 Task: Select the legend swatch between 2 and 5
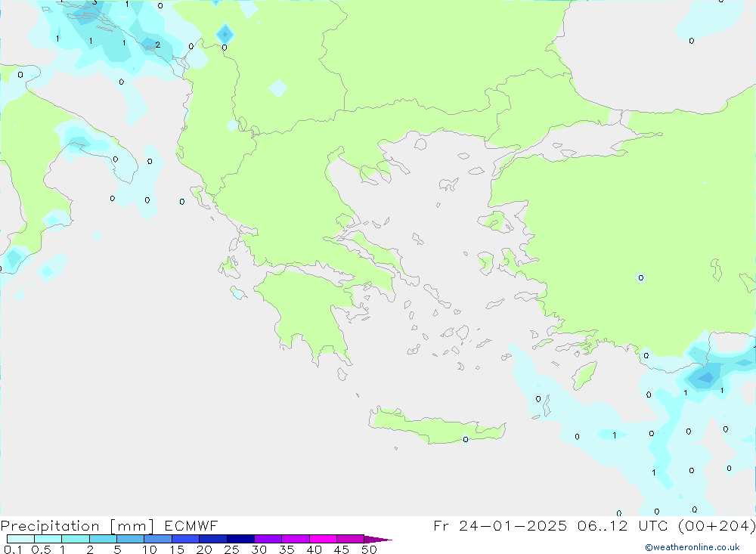[x=103, y=539]
